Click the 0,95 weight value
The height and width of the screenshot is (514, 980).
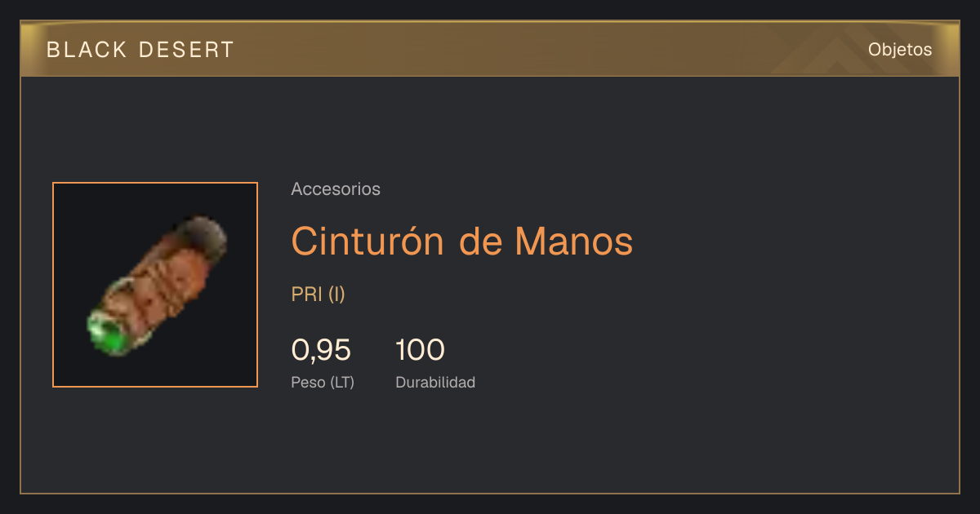(x=321, y=350)
